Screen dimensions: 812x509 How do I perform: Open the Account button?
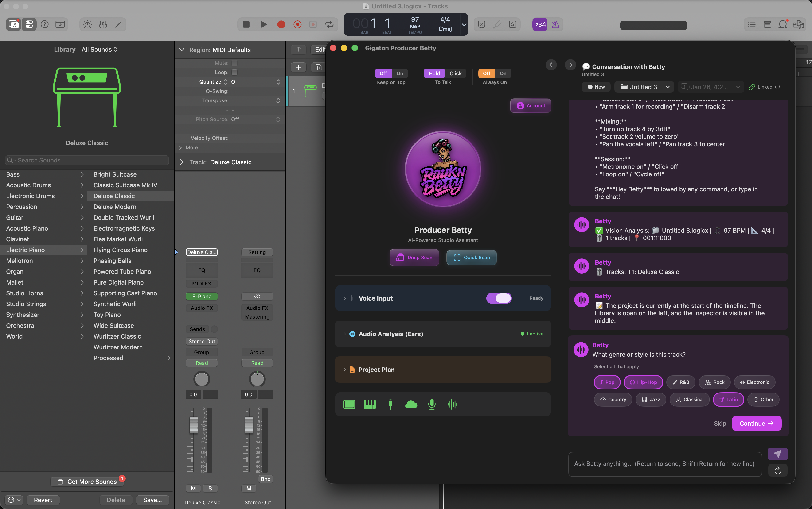(x=531, y=106)
